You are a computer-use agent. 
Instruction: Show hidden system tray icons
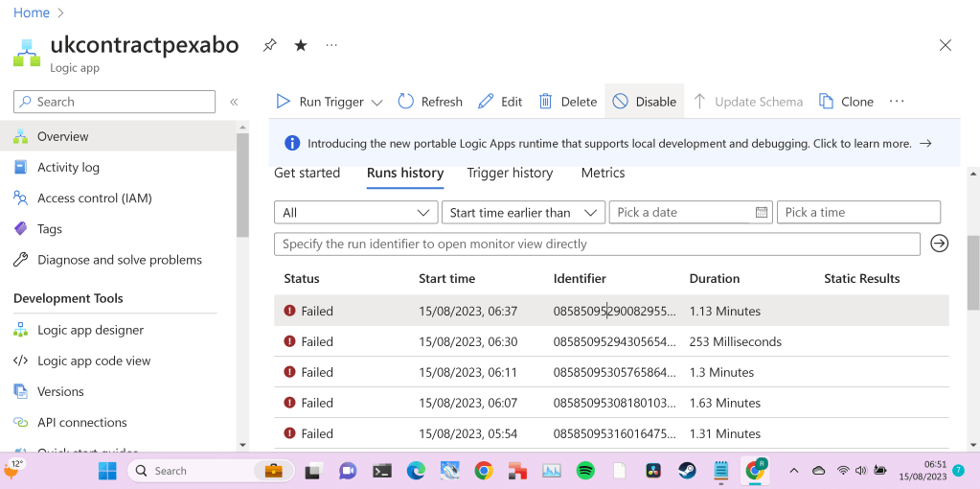tap(794, 470)
